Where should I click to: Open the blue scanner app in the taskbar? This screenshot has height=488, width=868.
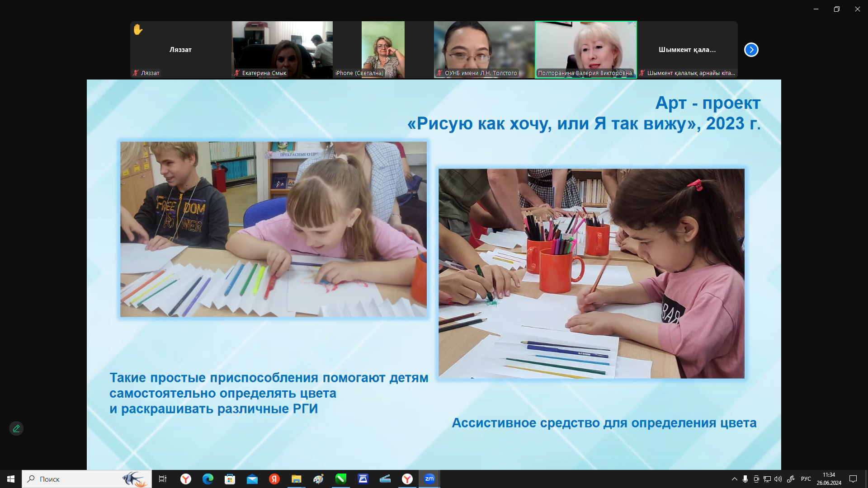pos(363,479)
